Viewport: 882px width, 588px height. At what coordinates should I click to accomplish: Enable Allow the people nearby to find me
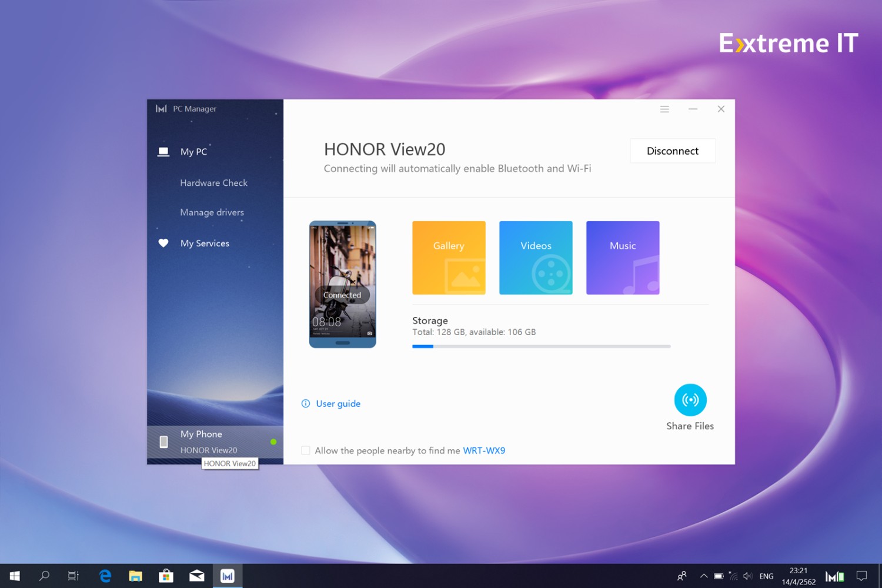306,450
